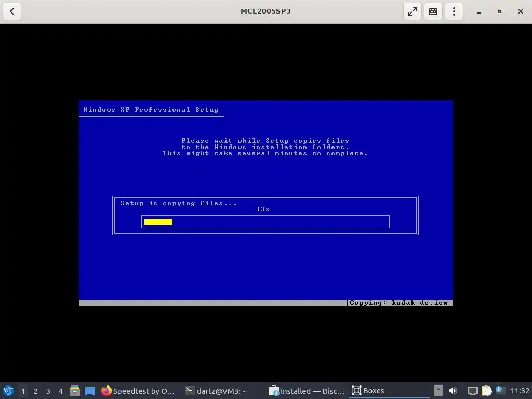Switch to workspace 1
The image size is (532, 399).
(23, 391)
